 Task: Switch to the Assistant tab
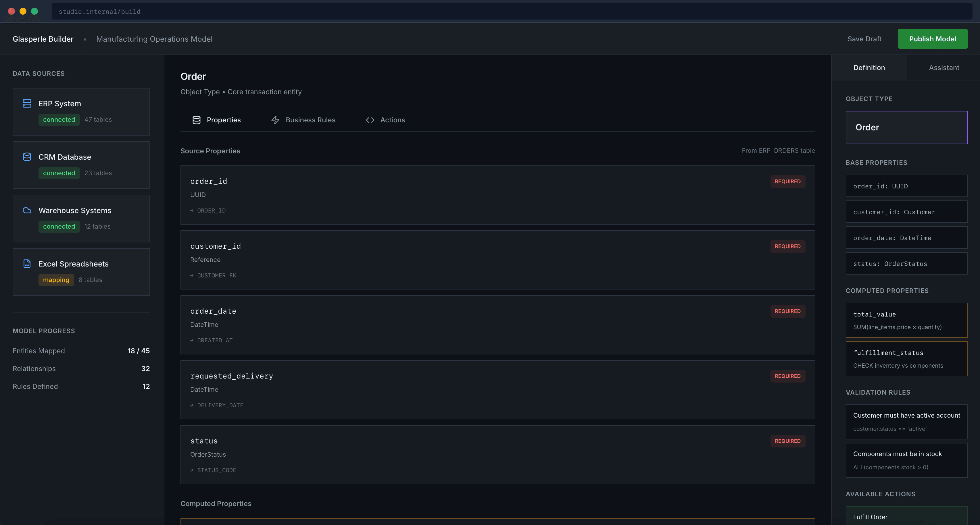pos(944,67)
